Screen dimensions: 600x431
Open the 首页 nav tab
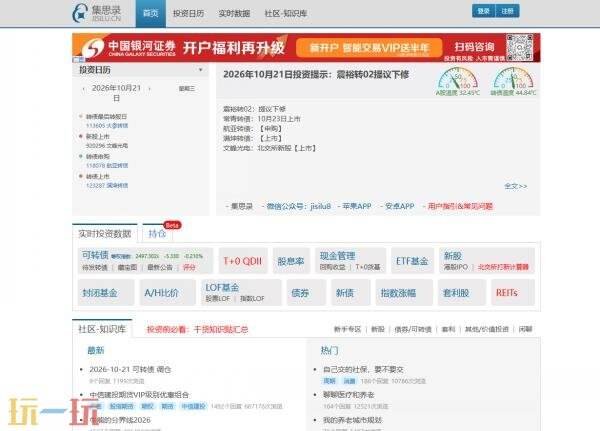[151, 13]
